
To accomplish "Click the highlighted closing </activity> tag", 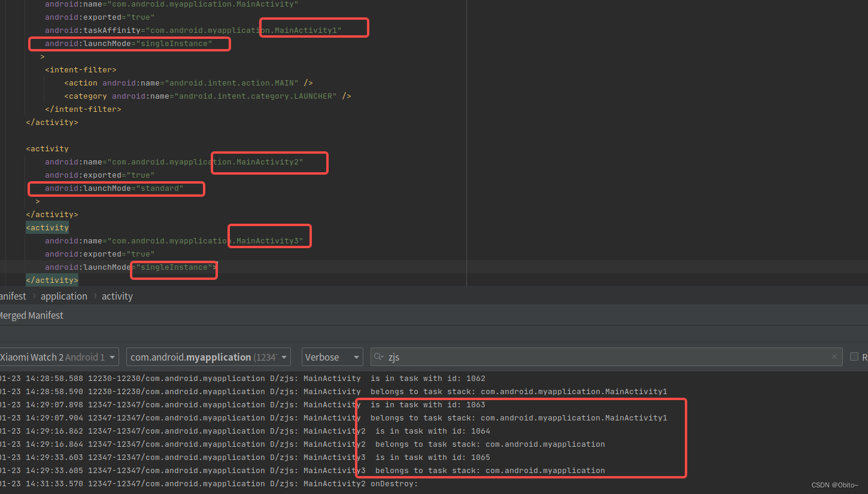I will tap(52, 280).
